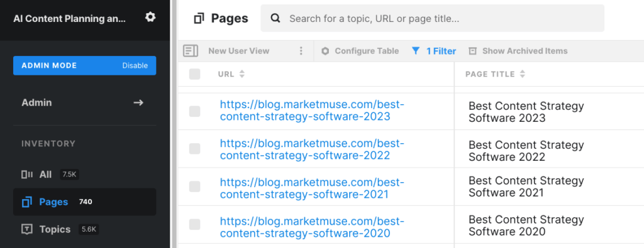The image size is (644, 248).
Task: Click the All inventory icon
Action: (x=26, y=174)
